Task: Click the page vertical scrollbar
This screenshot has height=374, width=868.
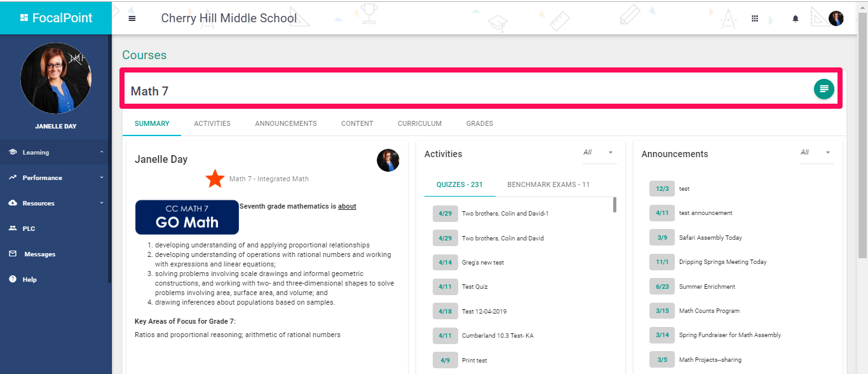Action: [x=862, y=137]
